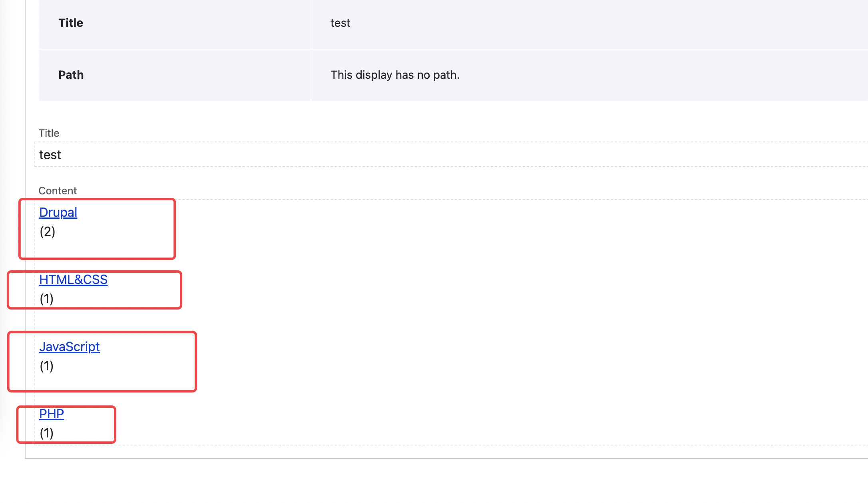Click the 'test' value in Title row
This screenshot has width=868, height=503.
pos(340,23)
